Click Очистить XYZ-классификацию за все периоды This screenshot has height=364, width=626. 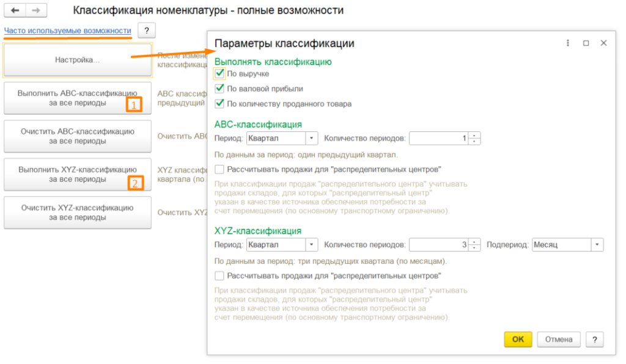coord(78,213)
